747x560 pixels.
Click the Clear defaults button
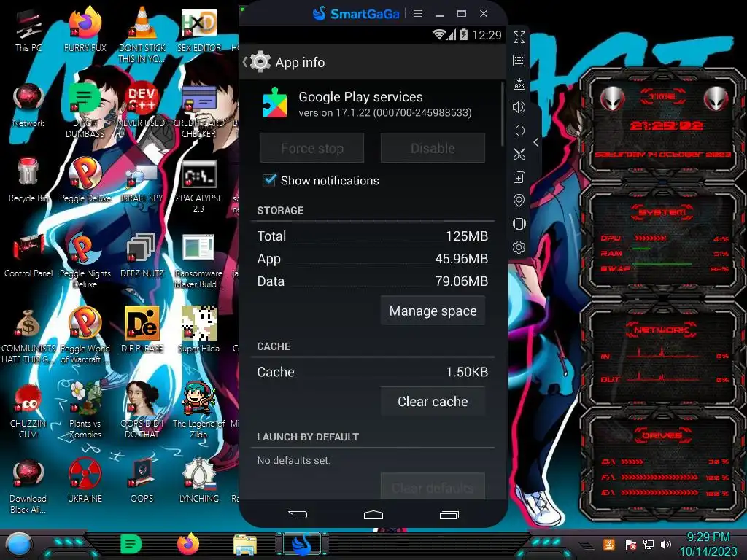click(x=433, y=486)
